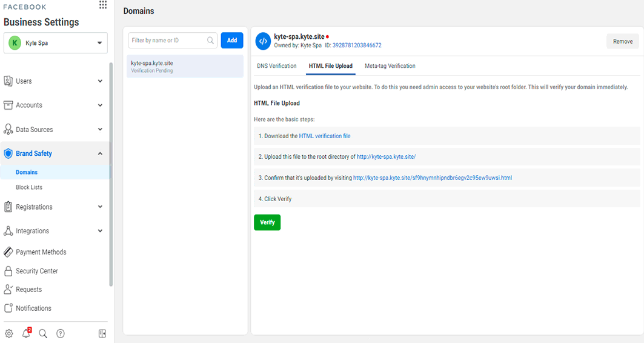This screenshot has width=644, height=343.
Task: Click the Payment Methods card icon
Action: click(x=8, y=252)
